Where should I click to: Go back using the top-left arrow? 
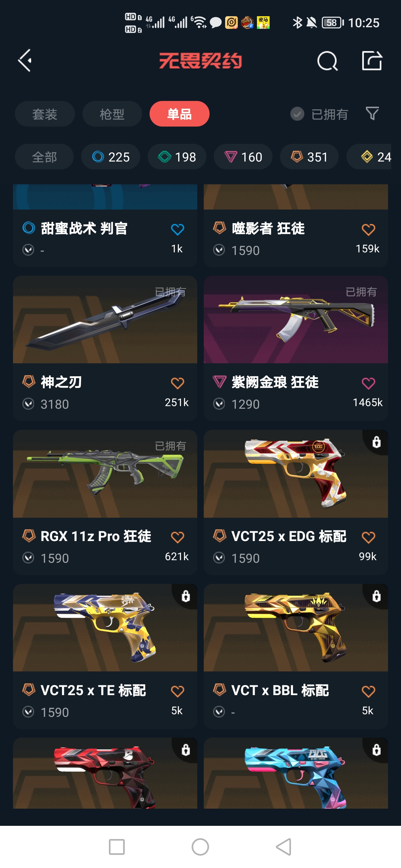click(x=25, y=61)
